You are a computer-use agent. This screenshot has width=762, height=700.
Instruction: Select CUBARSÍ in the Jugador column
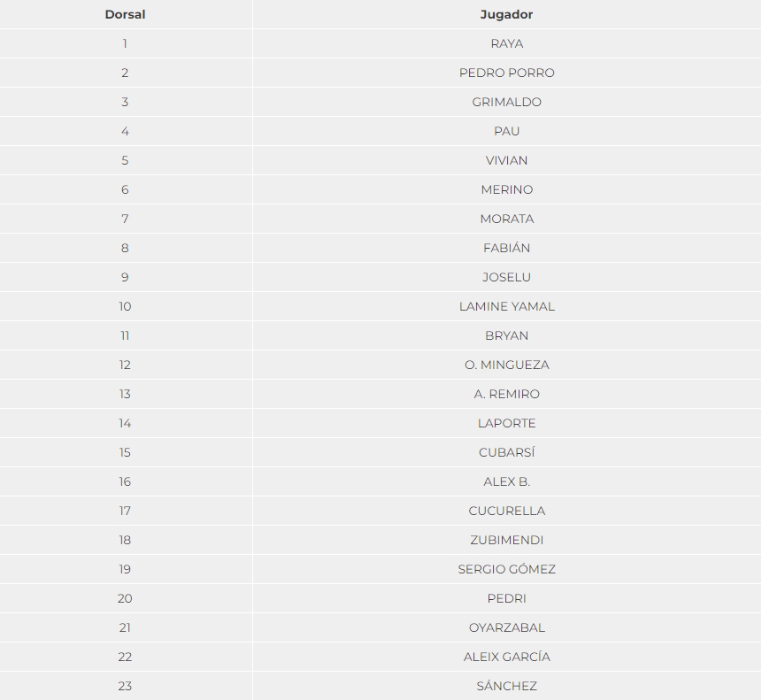coord(507,452)
